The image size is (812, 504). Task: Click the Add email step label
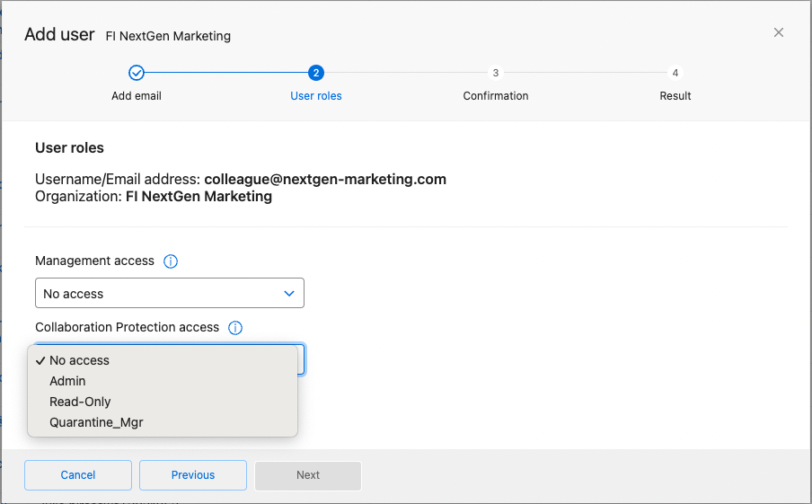click(x=137, y=96)
